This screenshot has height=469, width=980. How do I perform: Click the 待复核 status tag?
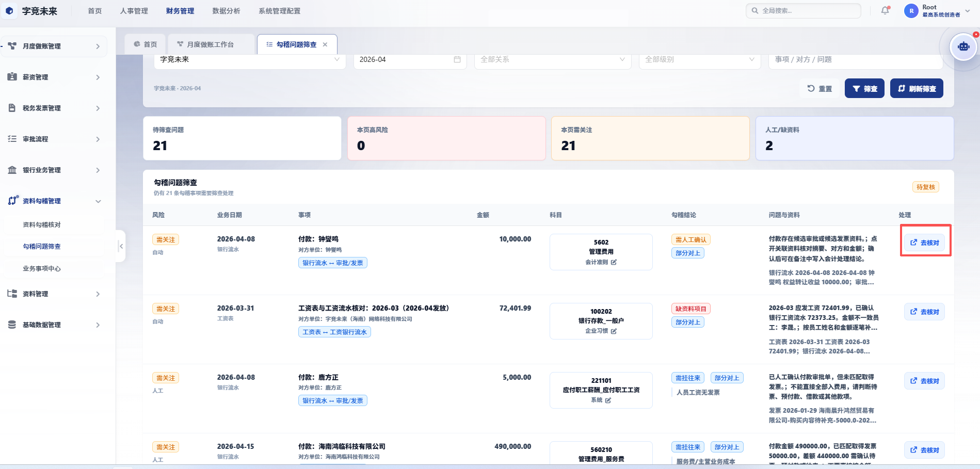coord(925,187)
